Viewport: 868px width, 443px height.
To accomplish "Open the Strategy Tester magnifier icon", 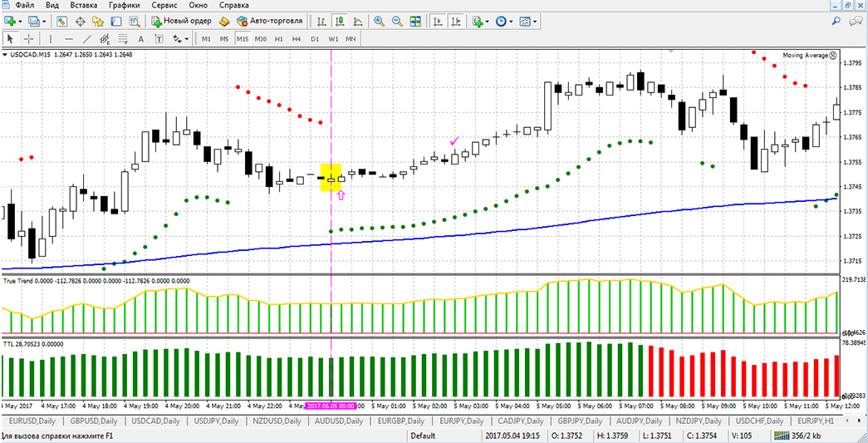I will (x=134, y=22).
